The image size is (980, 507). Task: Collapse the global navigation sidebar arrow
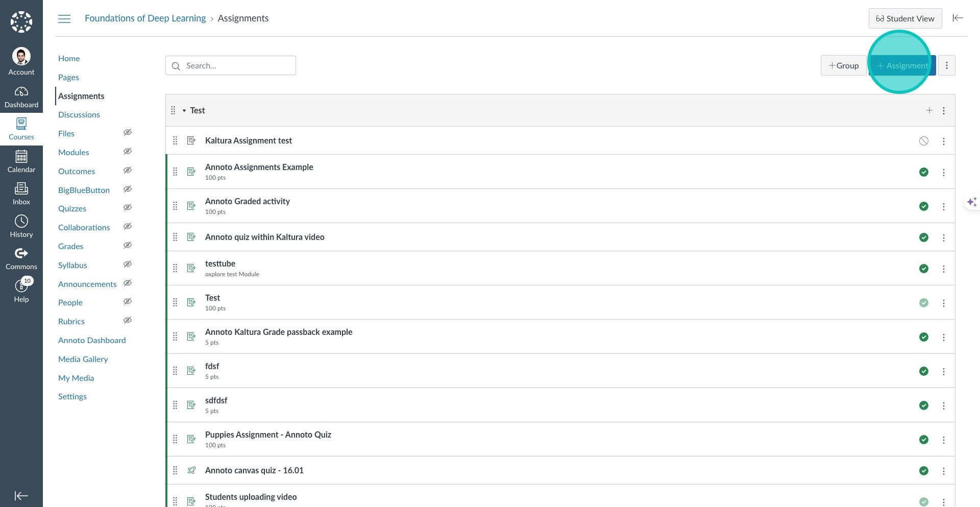click(x=21, y=496)
